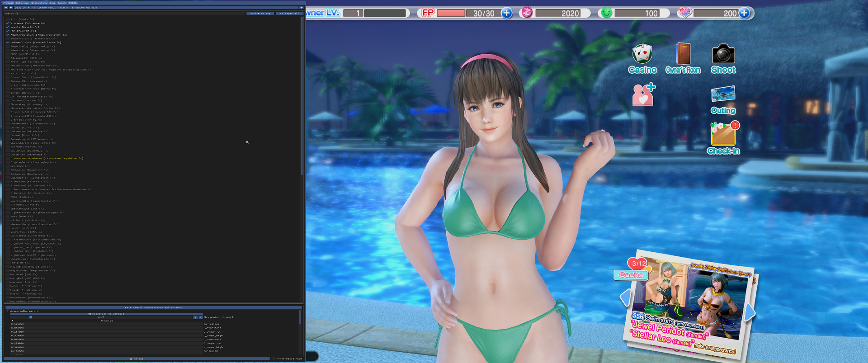868x363 pixels.
Task: Collapse the Advanced settings group
Action: (x=13, y=321)
